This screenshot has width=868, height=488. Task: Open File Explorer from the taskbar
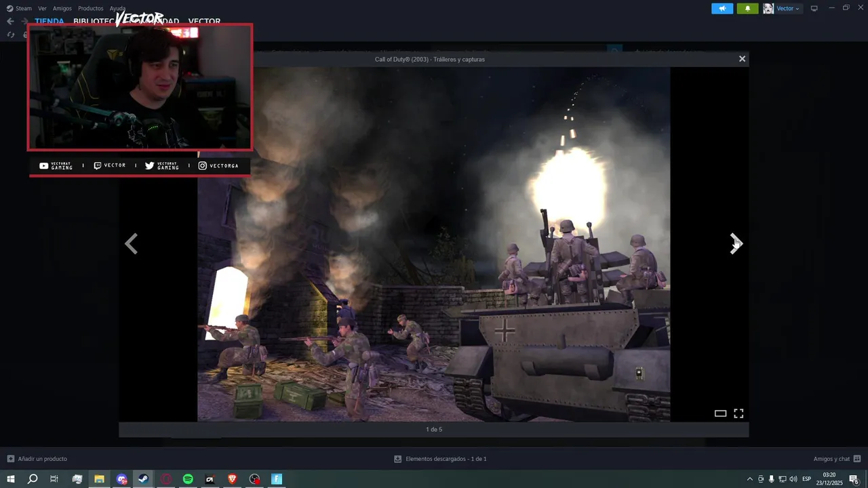point(99,479)
